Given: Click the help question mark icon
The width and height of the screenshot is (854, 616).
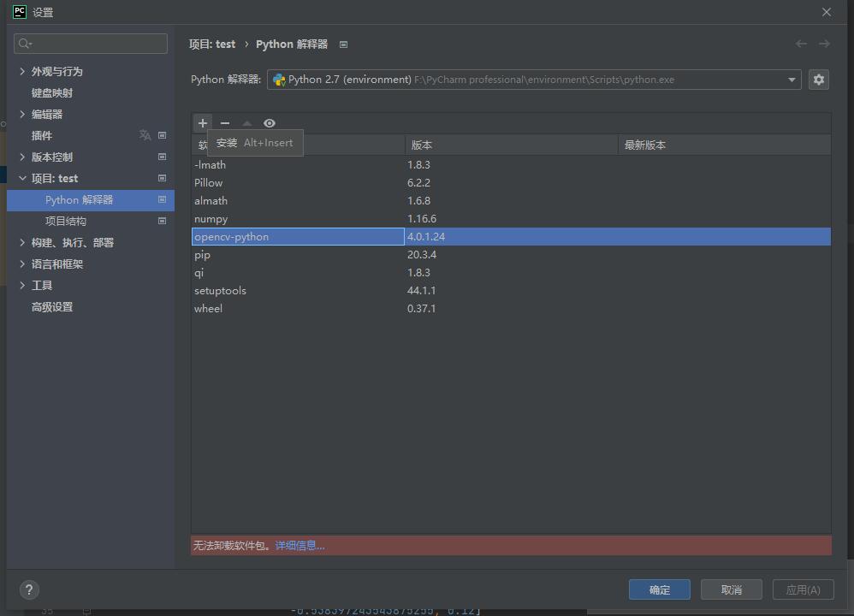Looking at the screenshot, I should [x=28, y=589].
